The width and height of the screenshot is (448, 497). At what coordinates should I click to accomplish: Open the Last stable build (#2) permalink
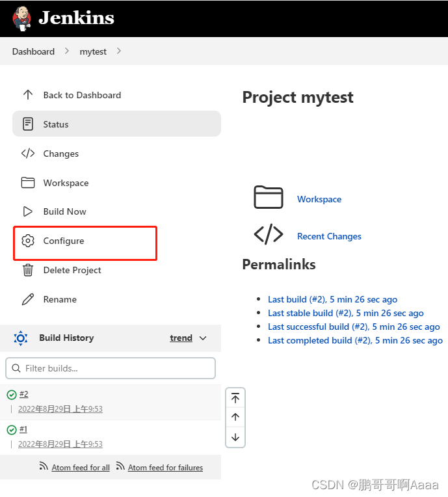(x=346, y=313)
